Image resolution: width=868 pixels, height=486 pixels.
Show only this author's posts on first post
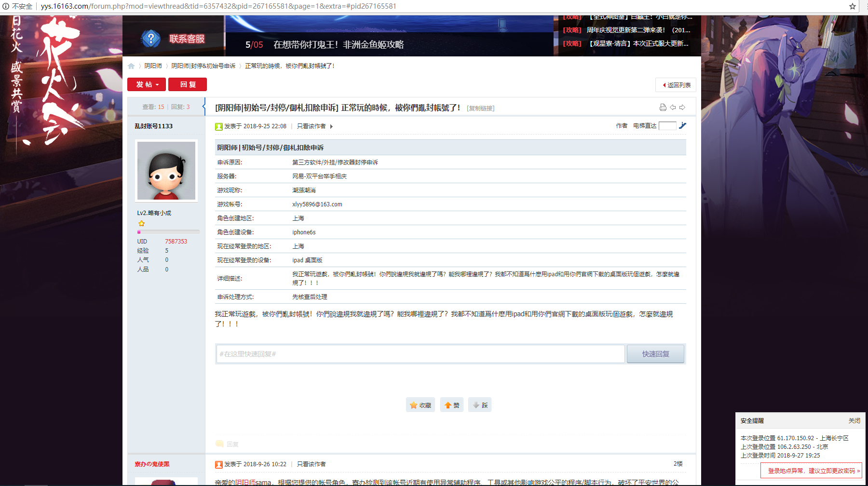point(312,126)
